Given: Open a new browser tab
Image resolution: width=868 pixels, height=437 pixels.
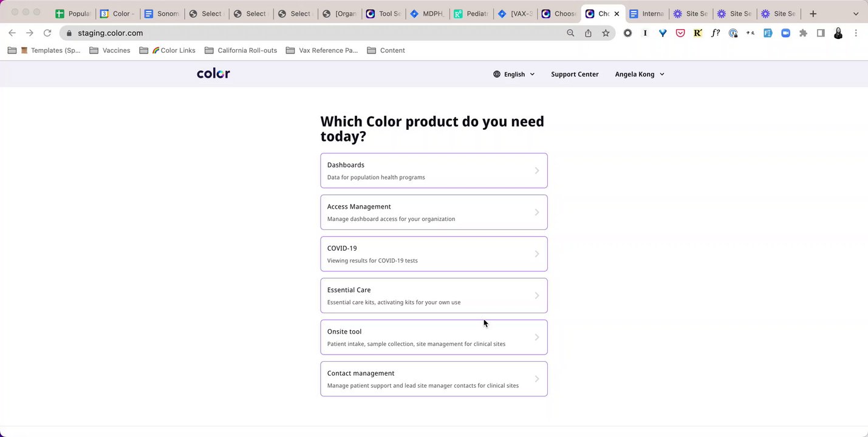Looking at the screenshot, I should (813, 13).
